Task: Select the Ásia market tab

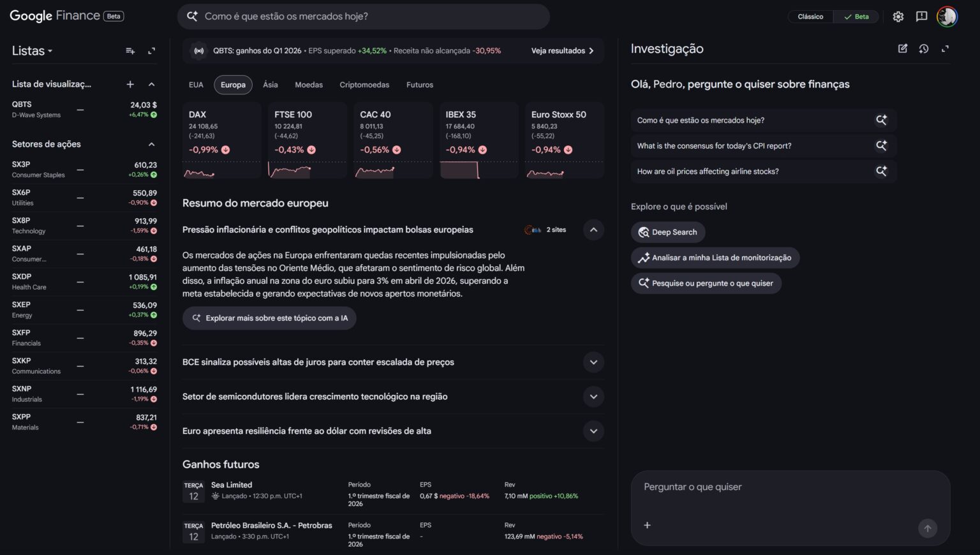Action: coord(271,85)
